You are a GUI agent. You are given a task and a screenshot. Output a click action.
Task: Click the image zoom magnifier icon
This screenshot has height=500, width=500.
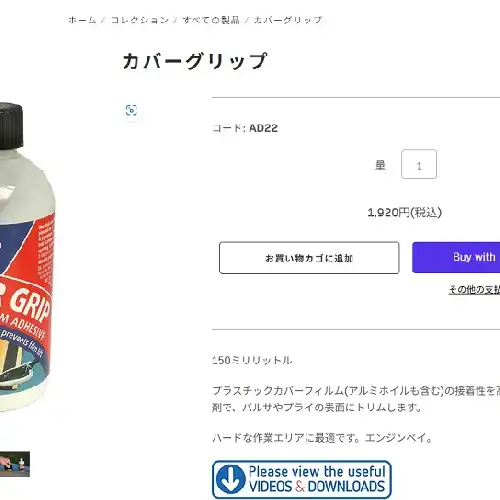tap(131, 110)
